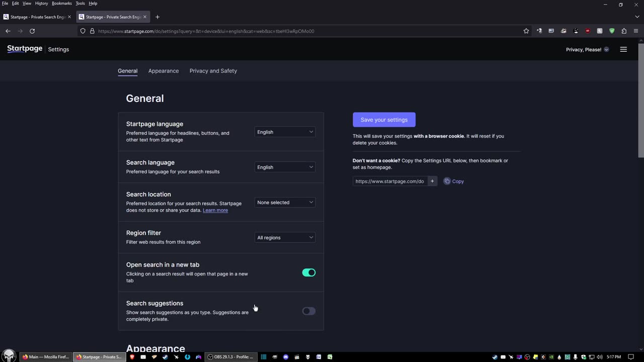Open Discord from taskbar

click(285, 357)
